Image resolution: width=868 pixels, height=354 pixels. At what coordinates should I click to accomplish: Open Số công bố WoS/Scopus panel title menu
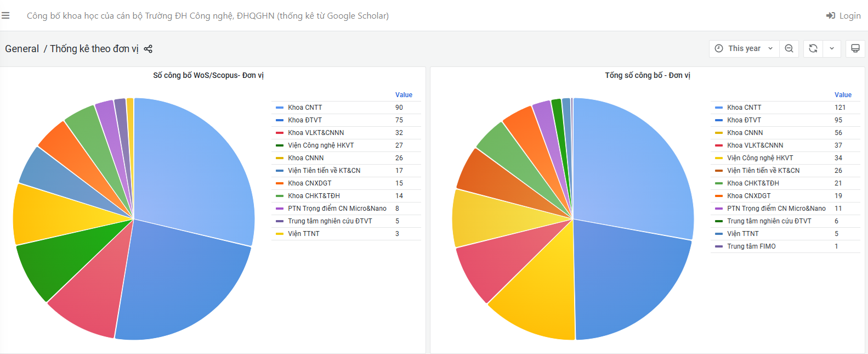[x=208, y=75]
